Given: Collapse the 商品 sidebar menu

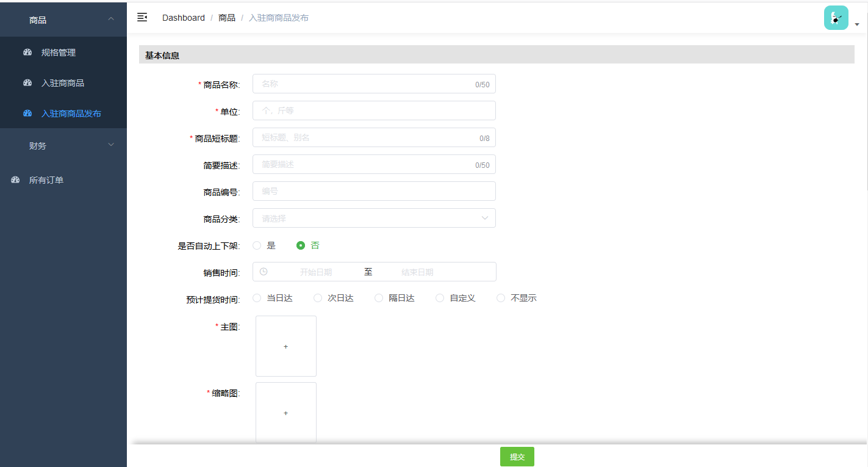Looking at the screenshot, I should coord(38,19).
